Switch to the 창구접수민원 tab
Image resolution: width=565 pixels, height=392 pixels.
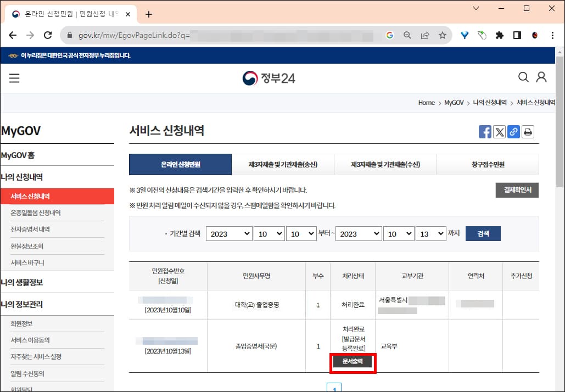pos(488,164)
